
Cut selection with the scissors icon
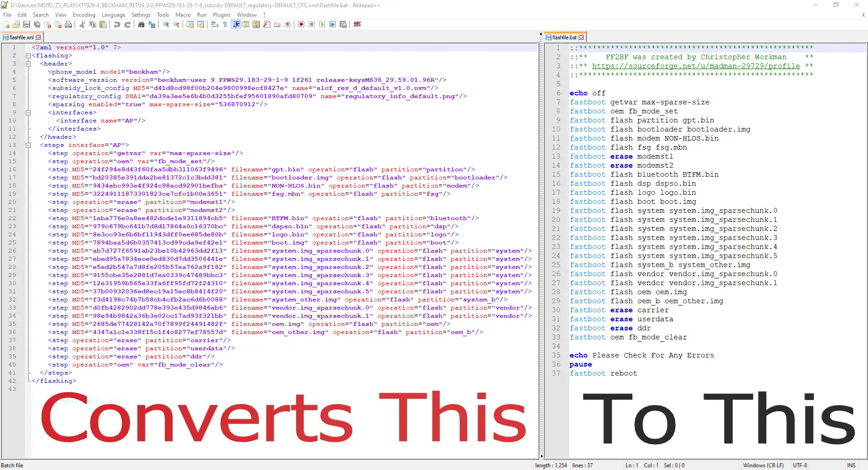pos(82,24)
